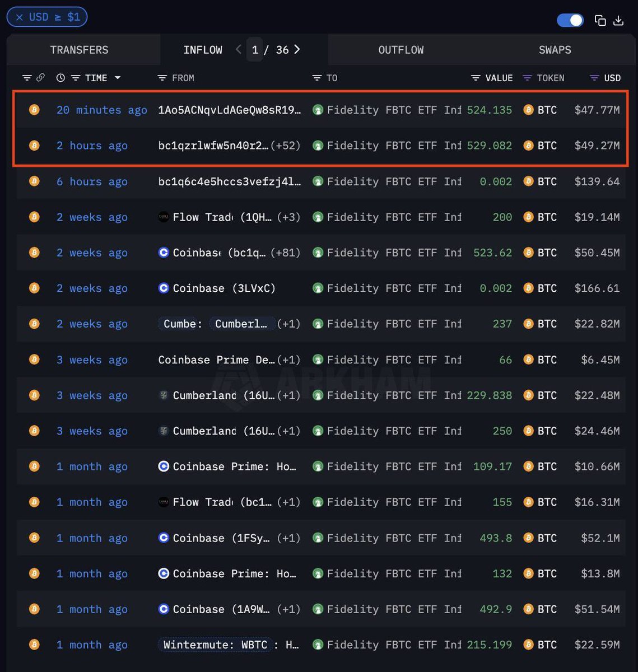Image resolution: width=638 pixels, height=672 pixels.
Task: Click the Cumberl… tag in 237 BTC row
Action: click(242, 324)
